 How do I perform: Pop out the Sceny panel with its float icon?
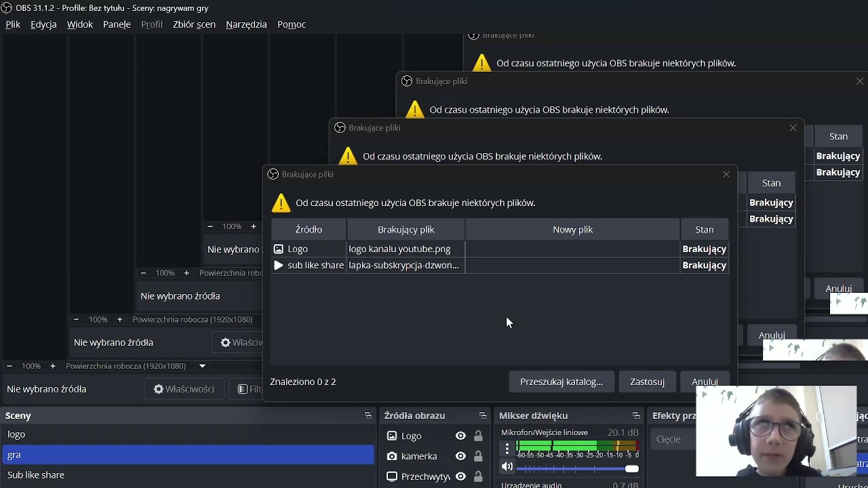[x=368, y=415]
